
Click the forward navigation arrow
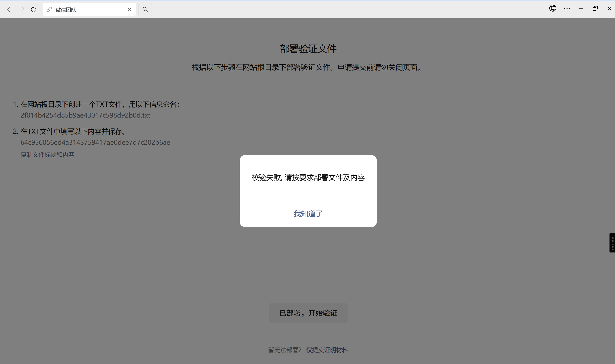23,9
